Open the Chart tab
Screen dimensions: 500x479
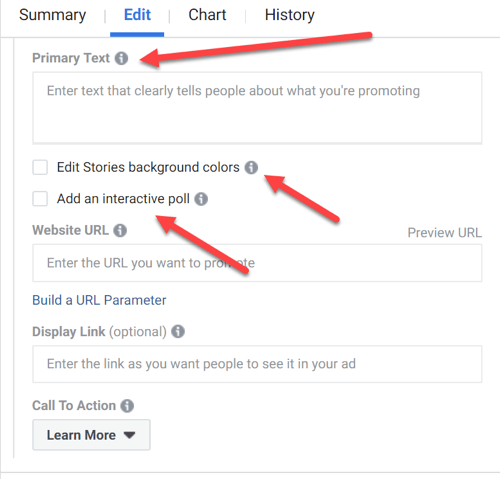tap(207, 15)
